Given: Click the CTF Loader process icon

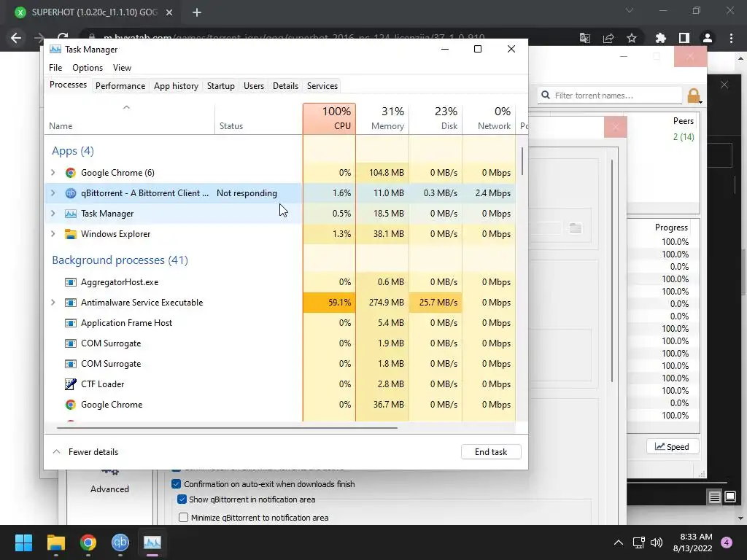Looking at the screenshot, I should (71, 384).
